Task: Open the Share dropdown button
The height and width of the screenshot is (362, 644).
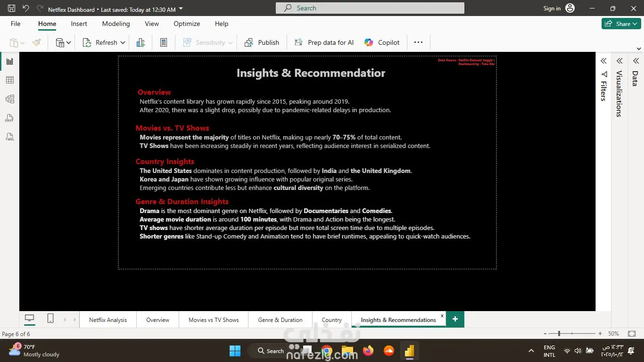Action: point(621,24)
